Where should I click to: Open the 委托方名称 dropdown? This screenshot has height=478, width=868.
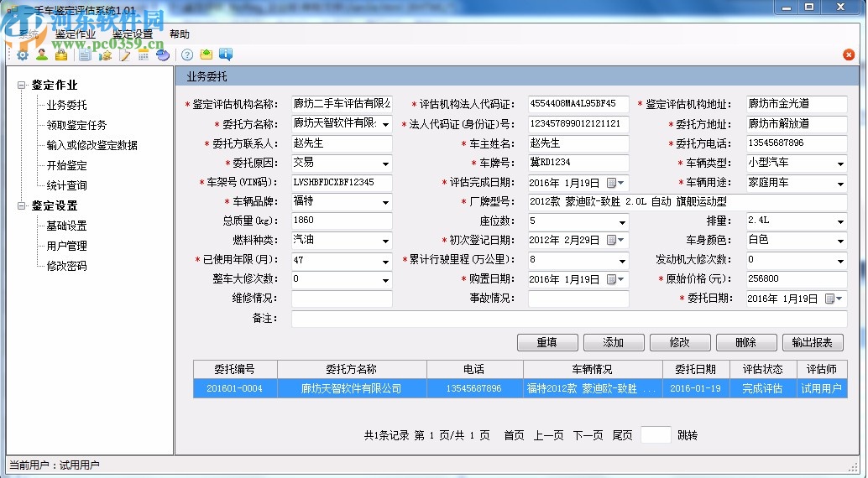pos(386,124)
